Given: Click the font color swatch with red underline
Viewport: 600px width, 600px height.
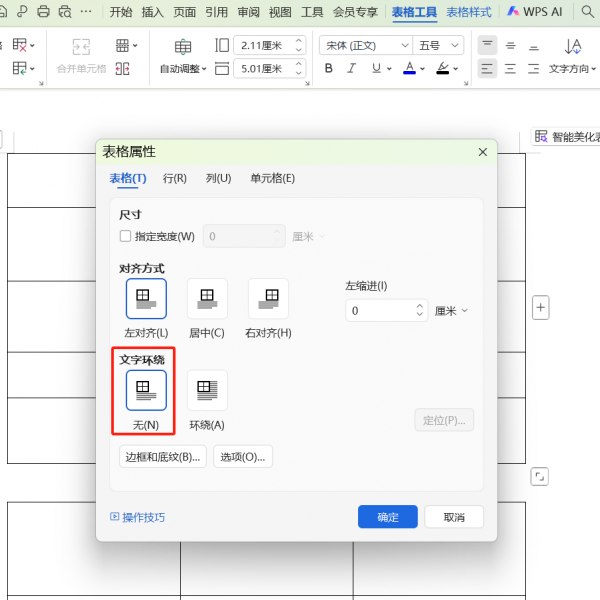Looking at the screenshot, I should tap(409, 68).
